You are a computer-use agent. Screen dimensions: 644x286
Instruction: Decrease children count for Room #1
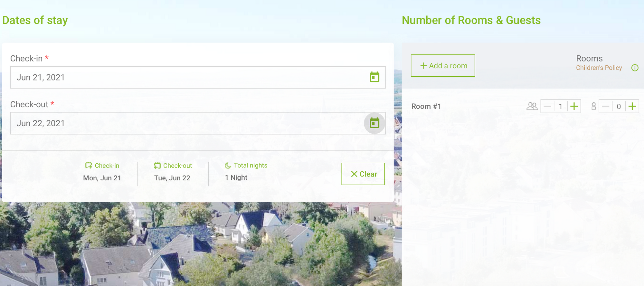pos(606,106)
